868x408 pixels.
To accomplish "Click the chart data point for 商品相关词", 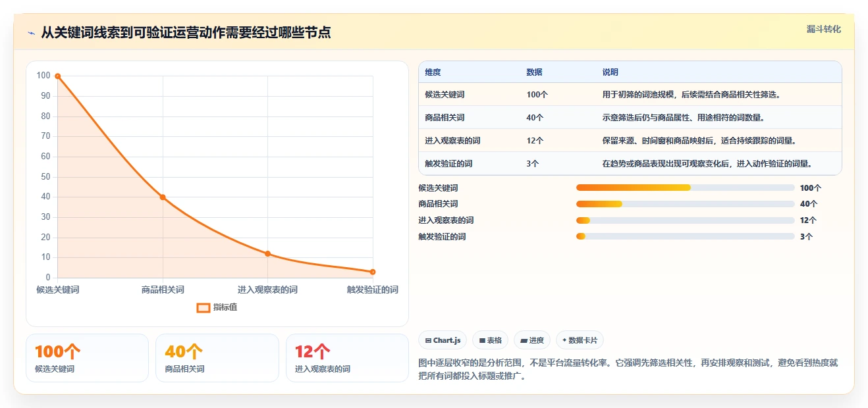I will click(x=163, y=197).
